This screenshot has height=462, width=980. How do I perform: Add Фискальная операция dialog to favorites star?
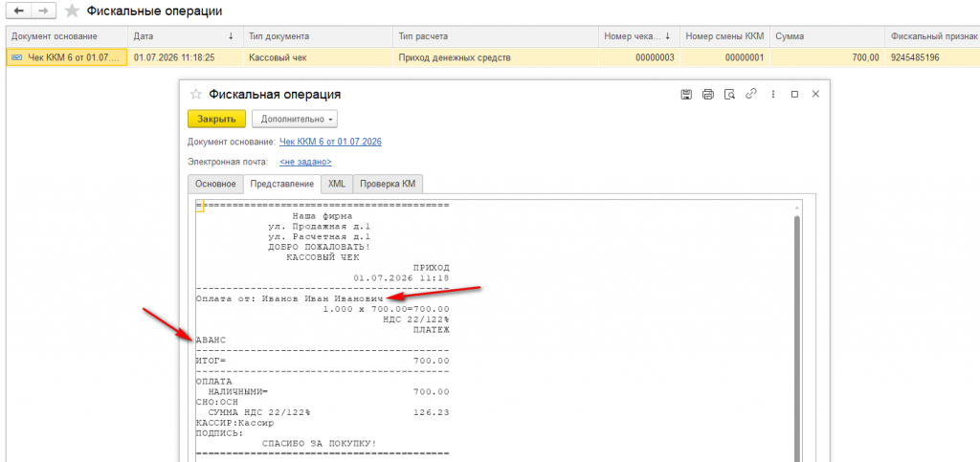tap(195, 95)
